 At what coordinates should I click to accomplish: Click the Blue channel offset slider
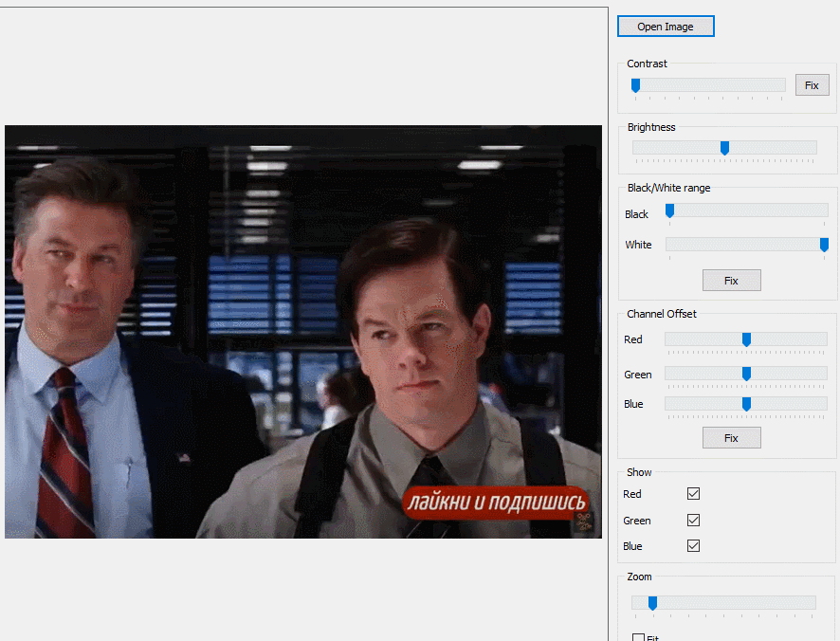[x=746, y=404]
